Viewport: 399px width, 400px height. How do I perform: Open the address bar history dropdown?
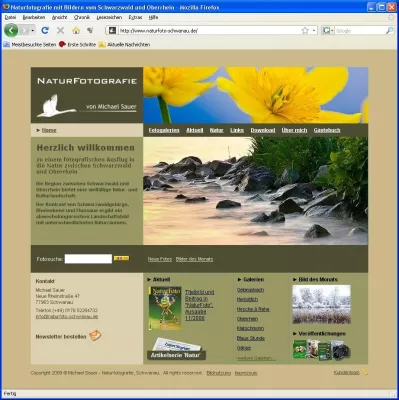click(x=314, y=31)
